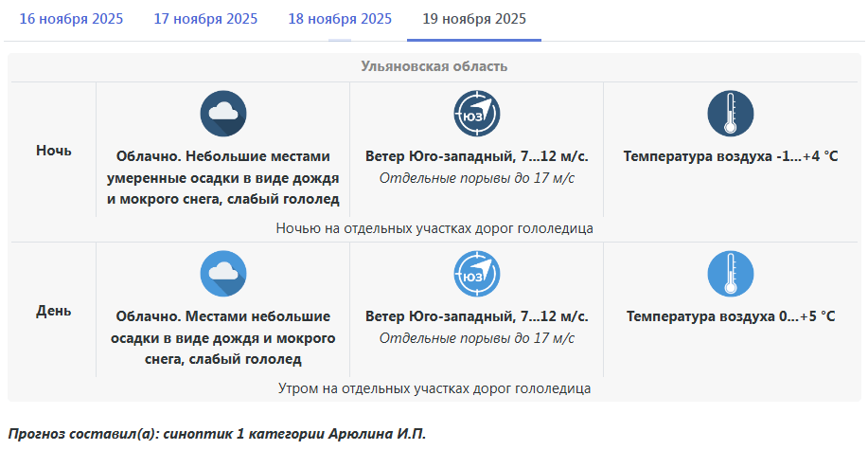Select the 18 ноября 2025 tab
The height and width of the screenshot is (450, 868).
pyautogui.click(x=340, y=19)
